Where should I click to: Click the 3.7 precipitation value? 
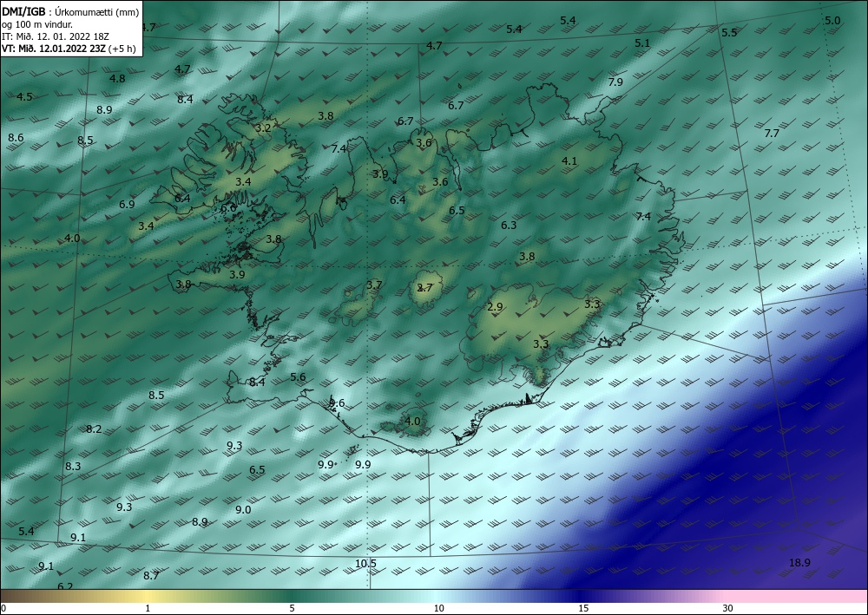click(374, 285)
